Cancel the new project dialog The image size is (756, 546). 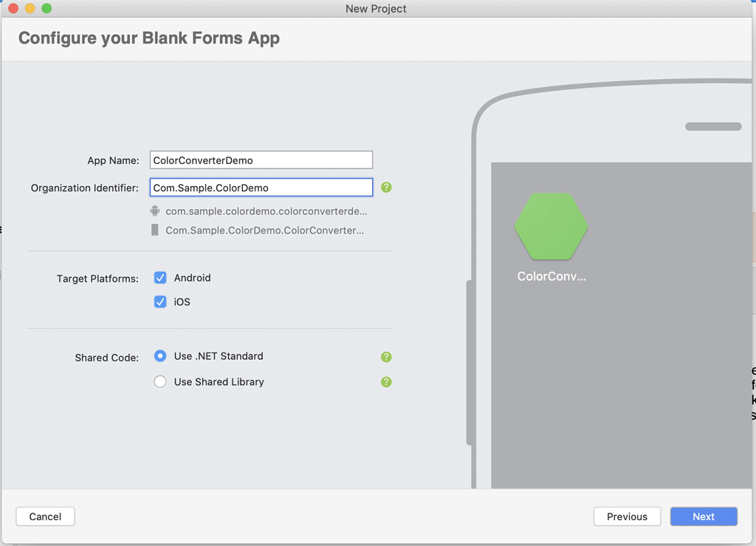(x=45, y=516)
